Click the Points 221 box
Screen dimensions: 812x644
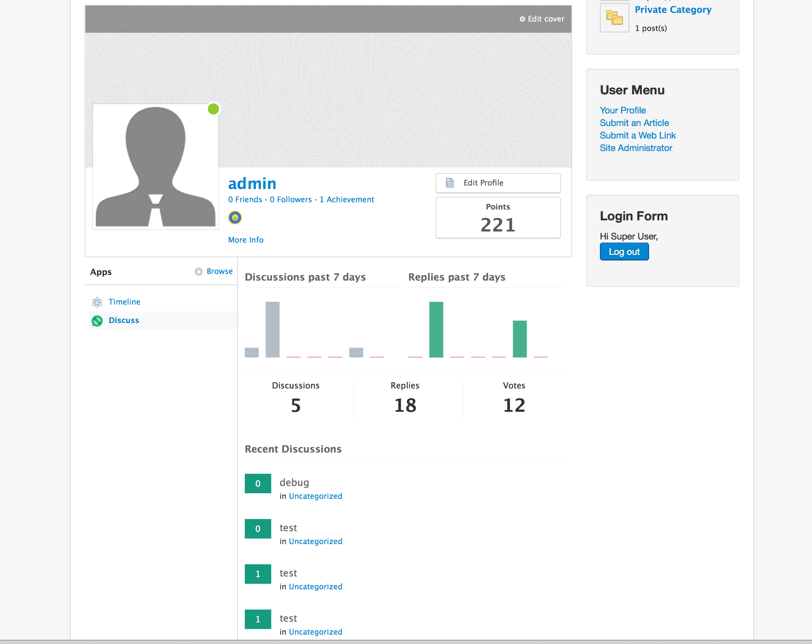(498, 218)
